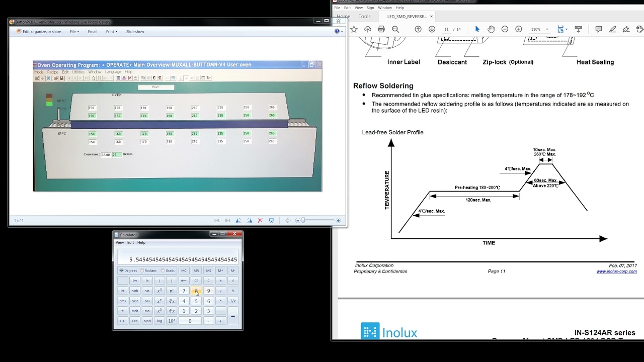Viewport: 644px width, 362px height.
Task: Start slide show from the bottom monitor icon
Action: point(271,220)
